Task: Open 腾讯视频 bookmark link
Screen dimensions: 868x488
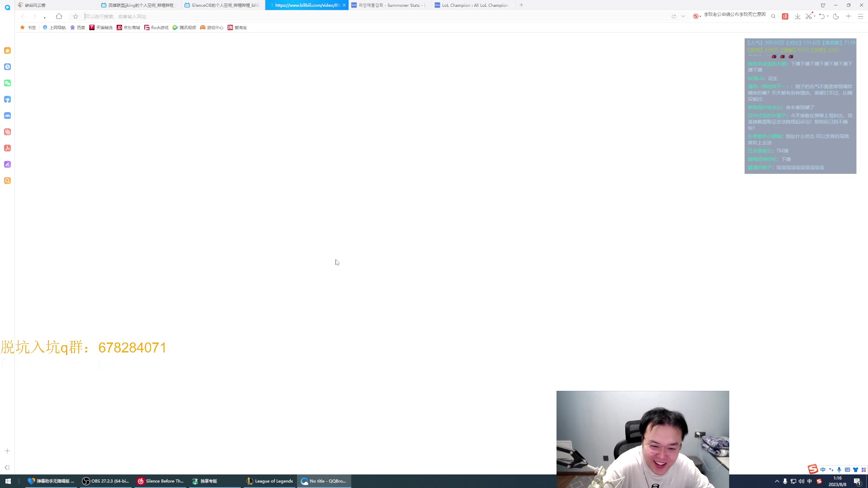Action: pyautogui.click(x=184, y=28)
